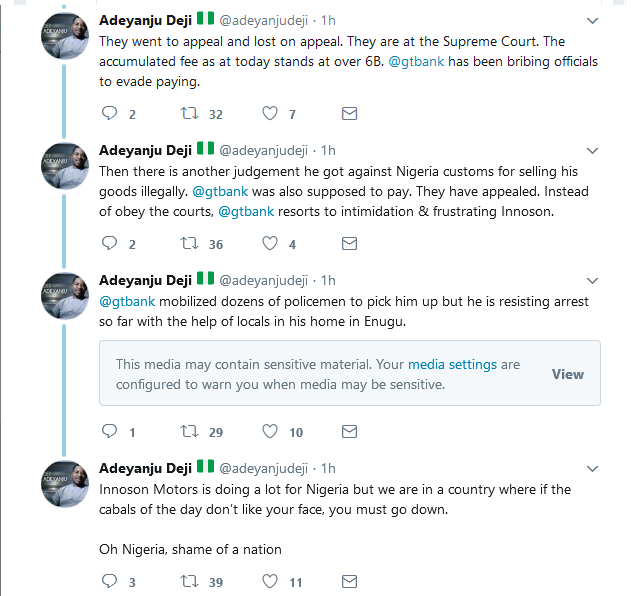Like the tweet about Enugu arrest
Image resolution: width=640 pixels, height=596 pixels.
[x=269, y=432]
